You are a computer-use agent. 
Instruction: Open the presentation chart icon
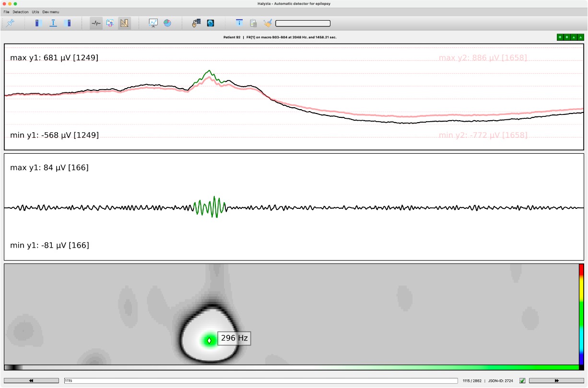point(153,23)
